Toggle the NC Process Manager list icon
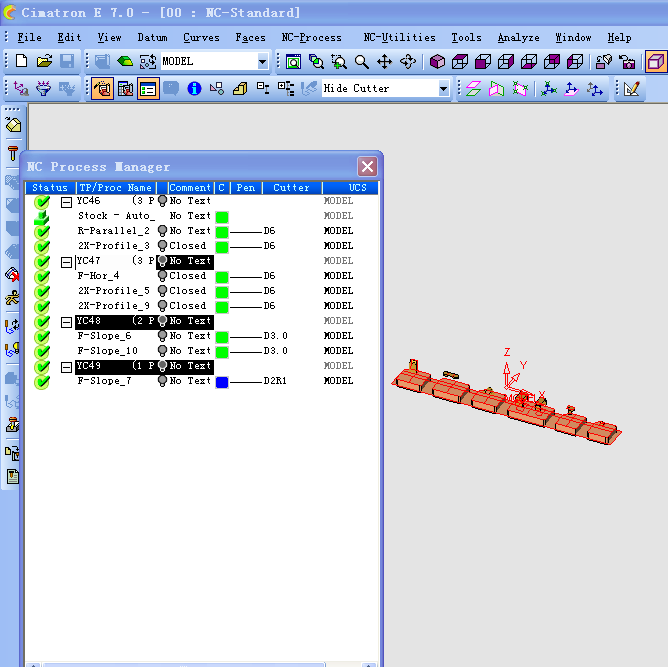The image size is (668, 667). [148, 89]
